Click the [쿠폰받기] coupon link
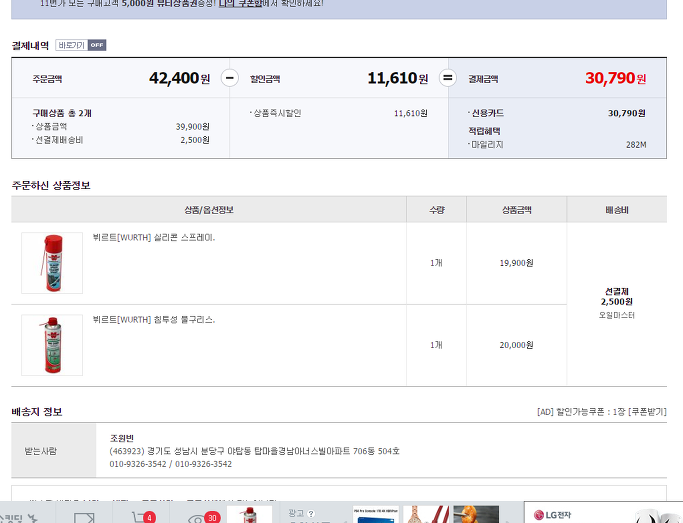The width and height of the screenshot is (683, 523). [647, 412]
